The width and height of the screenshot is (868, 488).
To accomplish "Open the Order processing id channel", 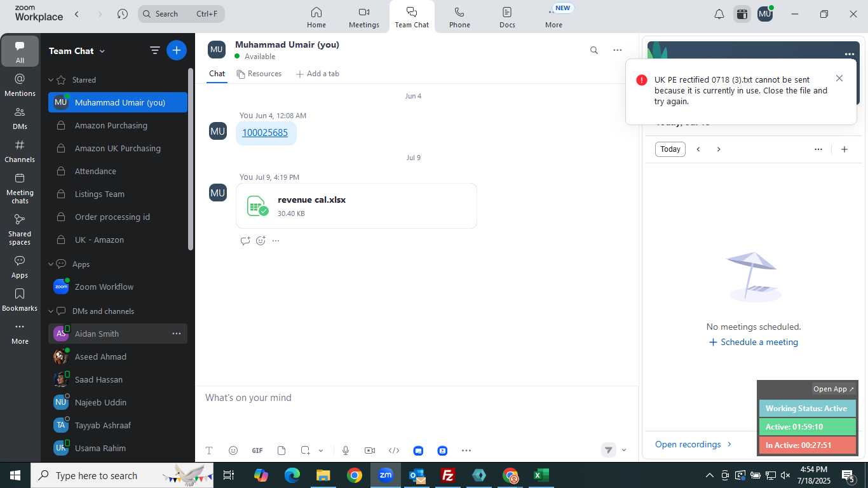I will [118, 217].
